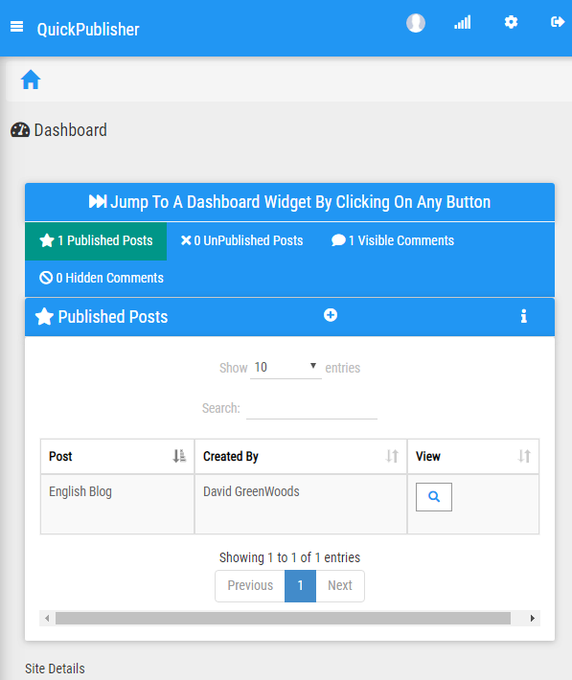Viewport: 572px width, 680px height.
Task: Sort table by View column
Action: pyautogui.click(x=473, y=456)
